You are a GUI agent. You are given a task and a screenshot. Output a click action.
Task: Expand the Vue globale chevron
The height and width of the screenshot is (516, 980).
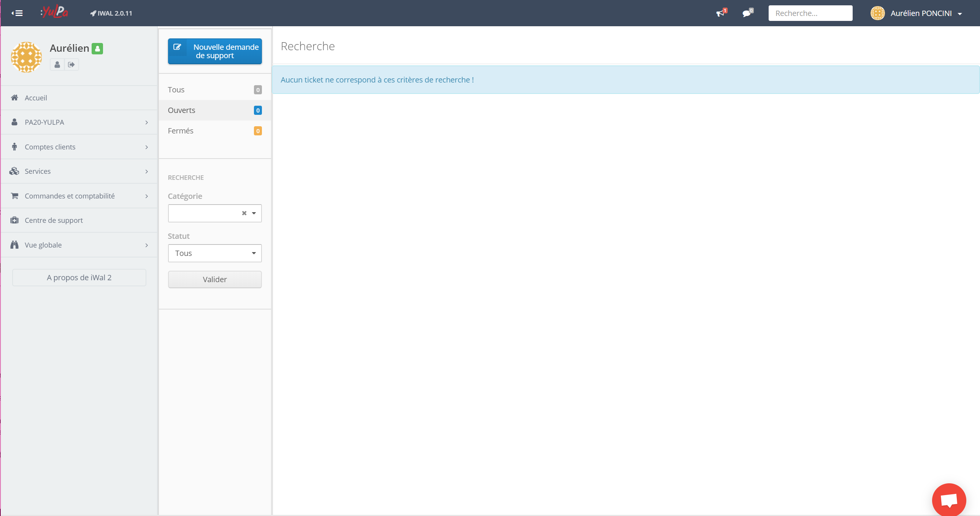146,245
